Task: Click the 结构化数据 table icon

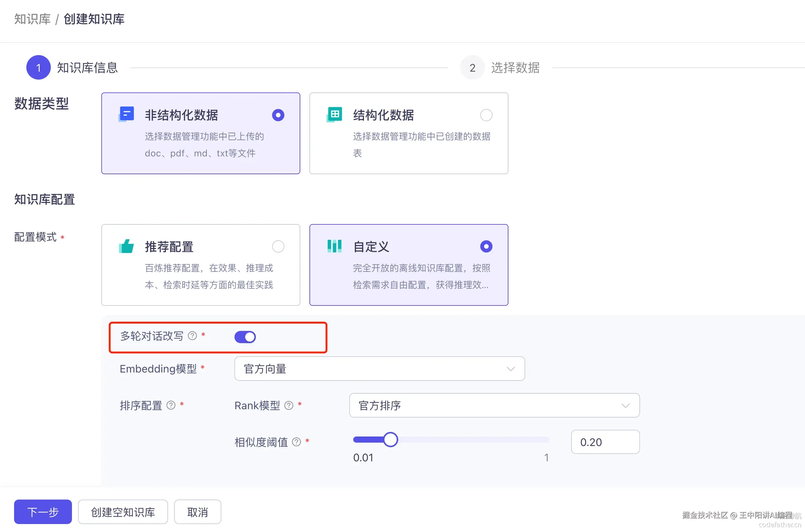Action: pyautogui.click(x=335, y=114)
